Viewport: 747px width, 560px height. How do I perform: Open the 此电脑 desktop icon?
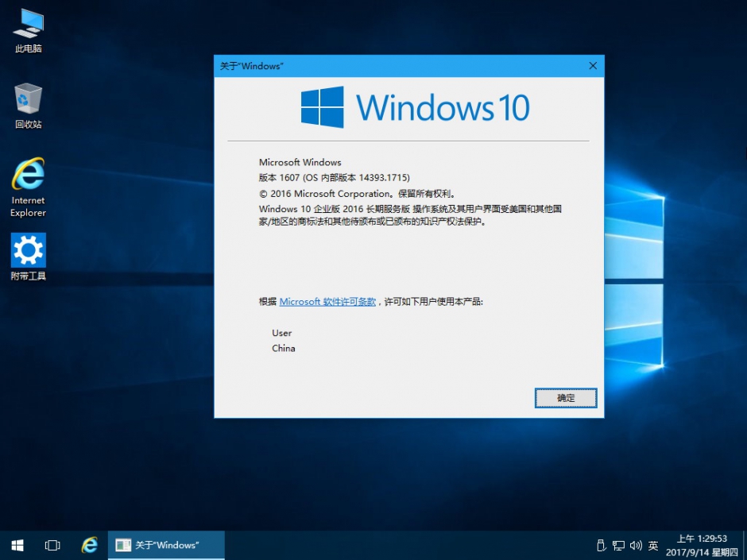pos(28,31)
